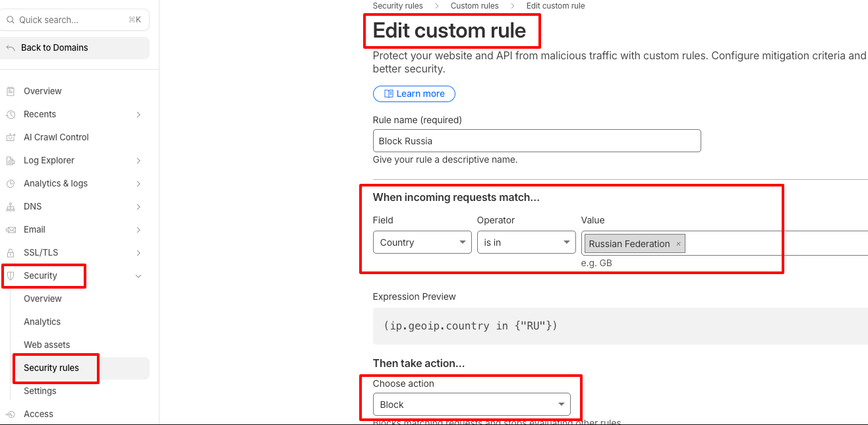Click the Rule name text field
The width and height of the screenshot is (868, 425).
click(x=536, y=141)
